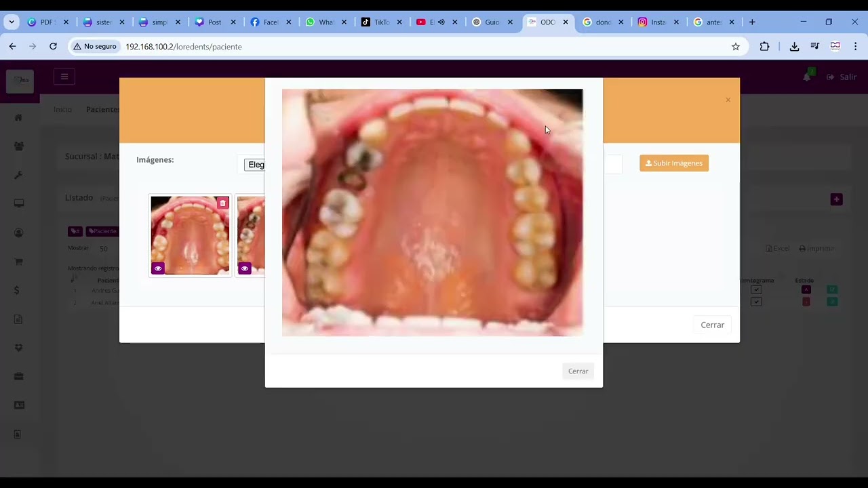Open the Mostrar entries dropdown showing 50
Screen dimensions: 868x488
coord(104,249)
